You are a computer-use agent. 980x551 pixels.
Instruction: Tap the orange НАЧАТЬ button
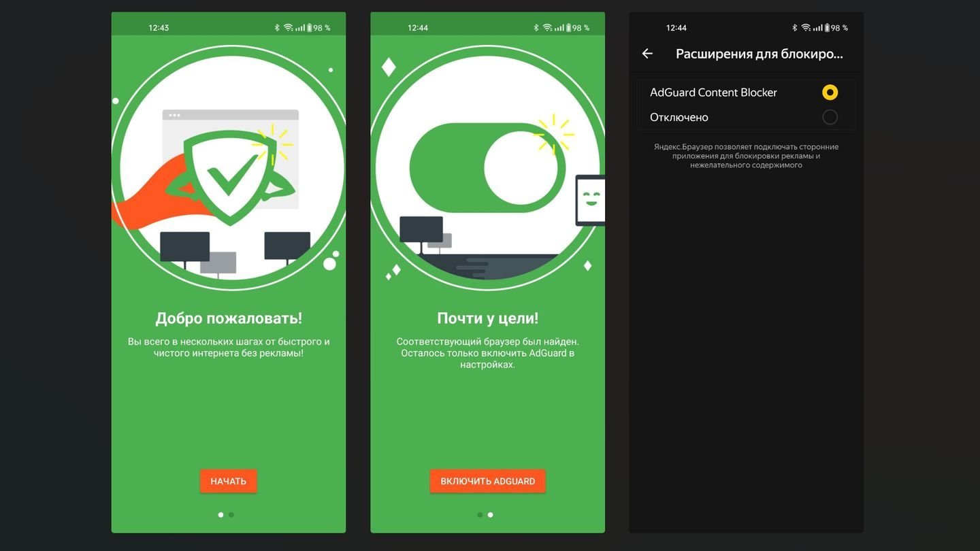pos(228,481)
